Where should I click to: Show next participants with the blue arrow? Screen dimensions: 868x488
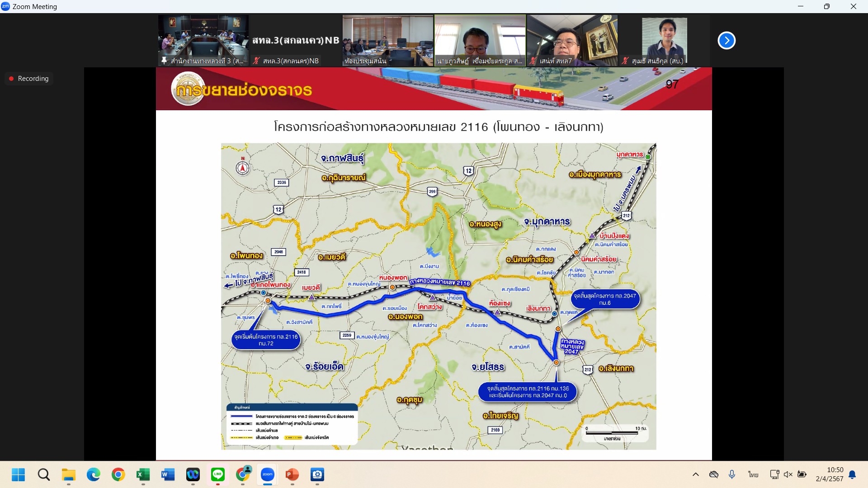pos(726,41)
